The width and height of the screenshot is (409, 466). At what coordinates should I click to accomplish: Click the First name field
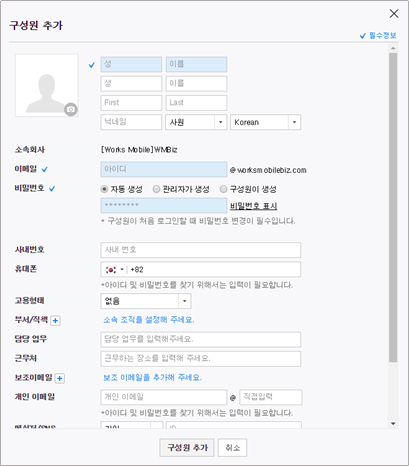(131, 103)
